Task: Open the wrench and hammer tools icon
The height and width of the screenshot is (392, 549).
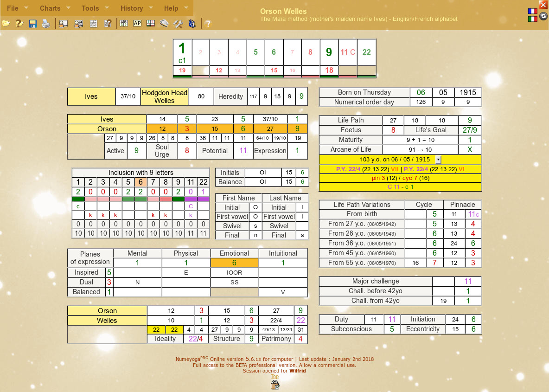Action: point(178,23)
